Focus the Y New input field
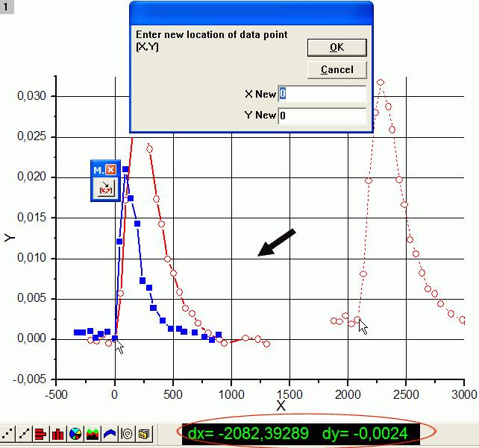The height and width of the screenshot is (448, 479). [x=322, y=116]
